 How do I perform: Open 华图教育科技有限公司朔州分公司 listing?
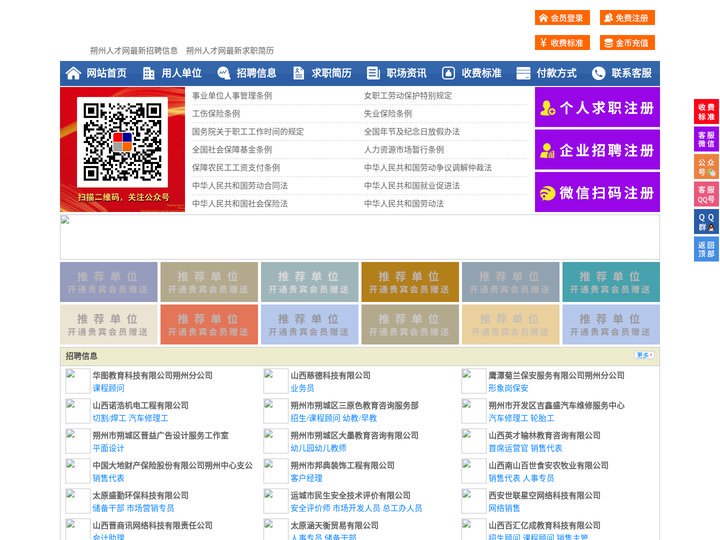[152, 375]
